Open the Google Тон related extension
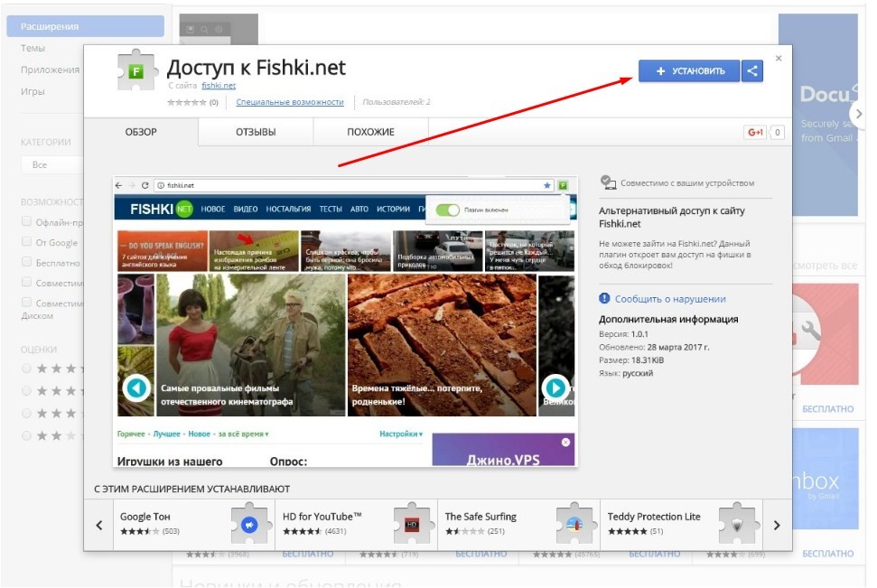Image resolution: width=877 pixels, height=588 pixels. point(194,525)
